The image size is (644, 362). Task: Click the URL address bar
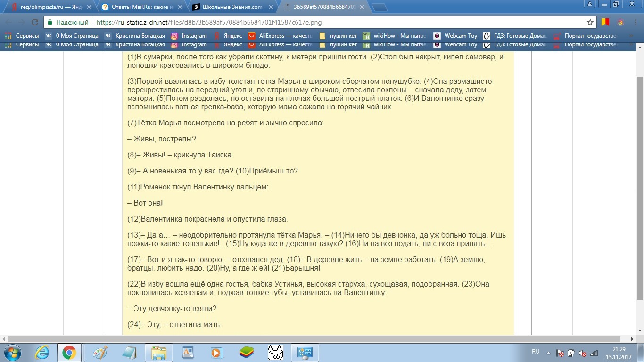(330, 22)
